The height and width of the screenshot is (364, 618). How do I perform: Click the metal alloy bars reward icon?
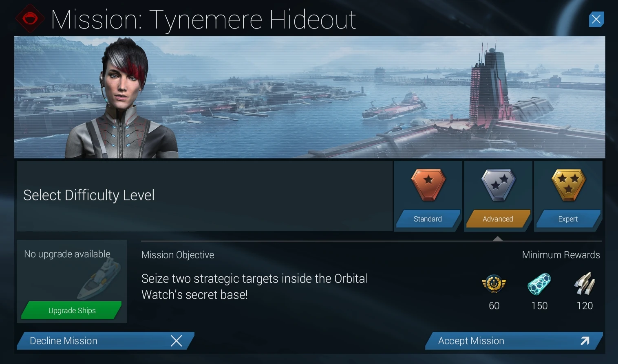coord(585,284)
